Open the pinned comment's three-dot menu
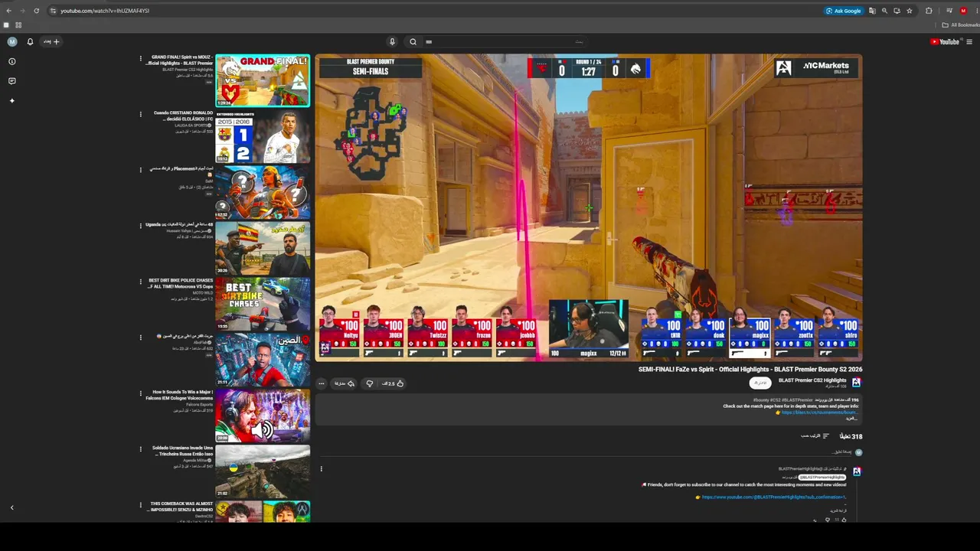 pos(322,469)
